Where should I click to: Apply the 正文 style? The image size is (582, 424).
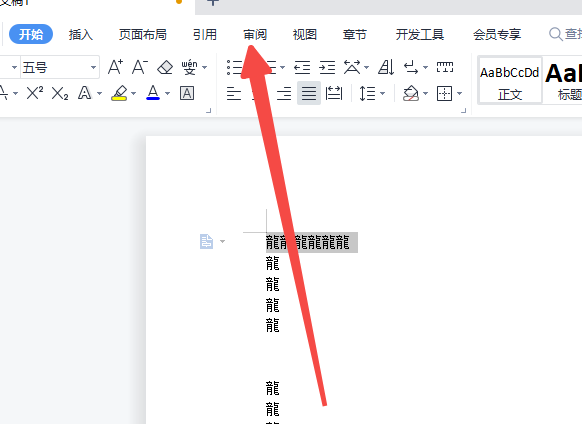(510, 80)
